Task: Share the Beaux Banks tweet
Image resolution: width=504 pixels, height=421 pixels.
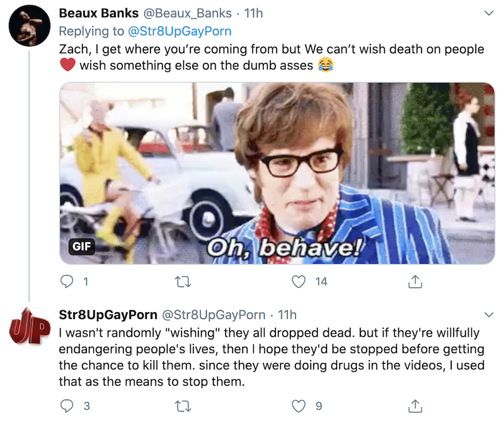Action: [415, 281]
